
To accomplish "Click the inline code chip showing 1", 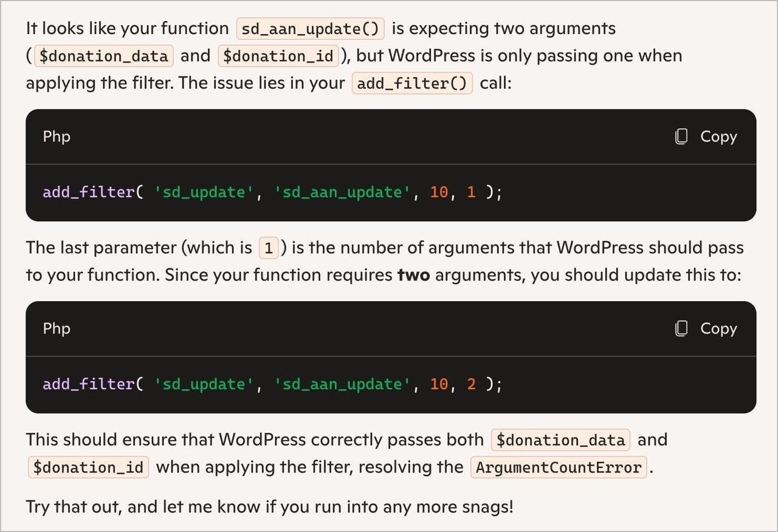I will click(x=268, y=248).
